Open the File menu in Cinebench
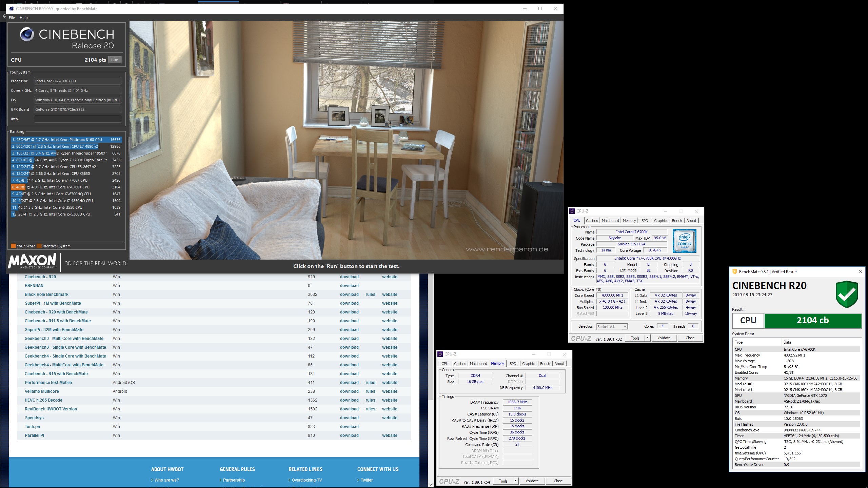 click(12, 18)
